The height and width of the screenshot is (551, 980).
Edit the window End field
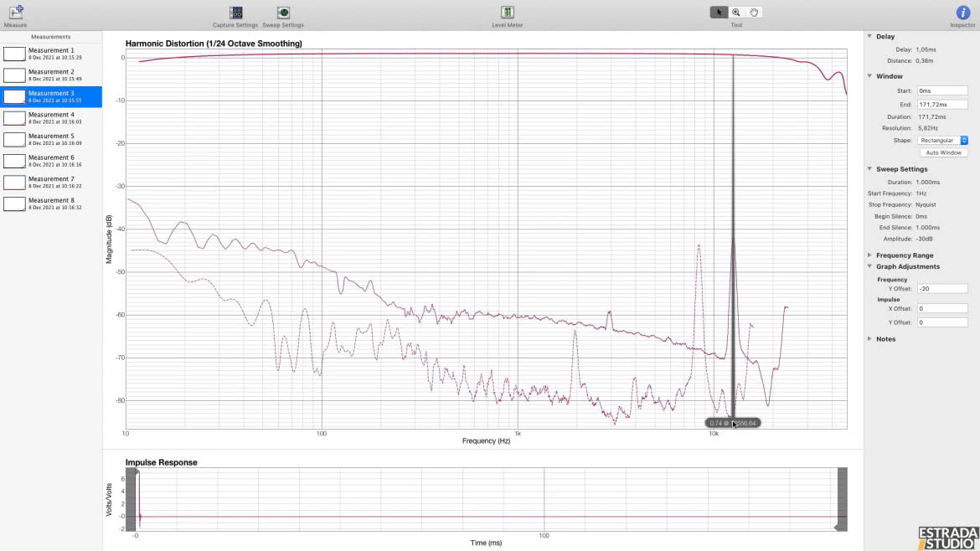[x=942, y=105]
